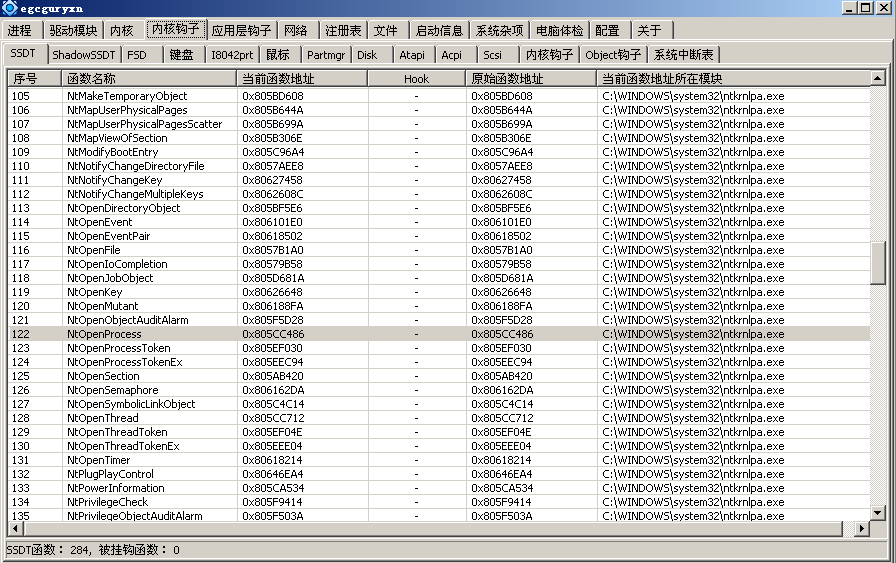Viewport: 896px width, 563px height.
Task: Click the vertical scrollbar up arrow
Action: coord(878,78)
